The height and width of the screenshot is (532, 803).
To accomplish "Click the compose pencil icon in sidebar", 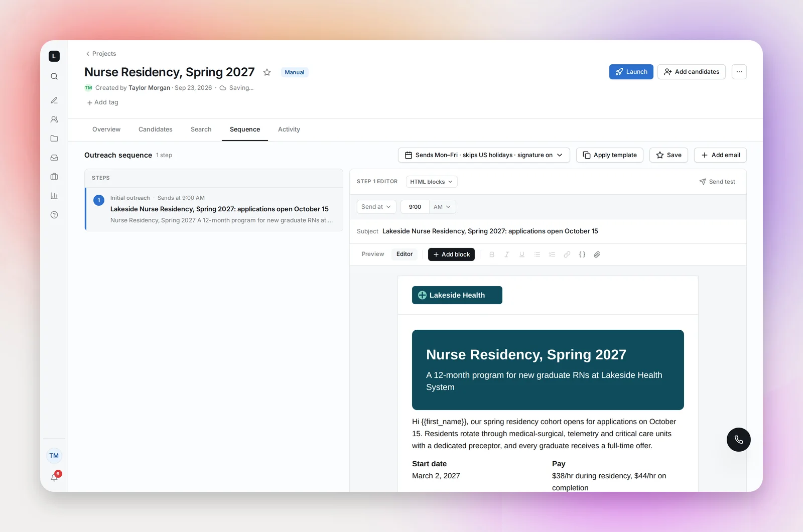I will (x=54, y=100).
